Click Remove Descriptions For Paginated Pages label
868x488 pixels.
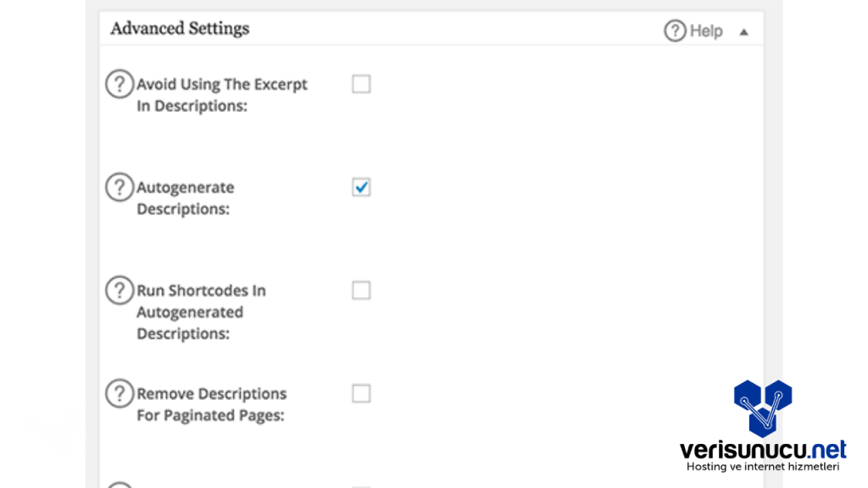tap(211, 405)
